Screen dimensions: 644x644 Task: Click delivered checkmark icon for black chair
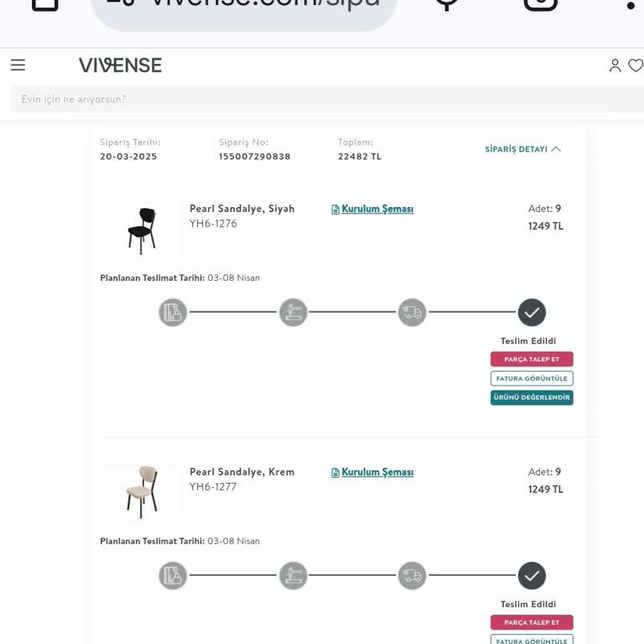532,313
